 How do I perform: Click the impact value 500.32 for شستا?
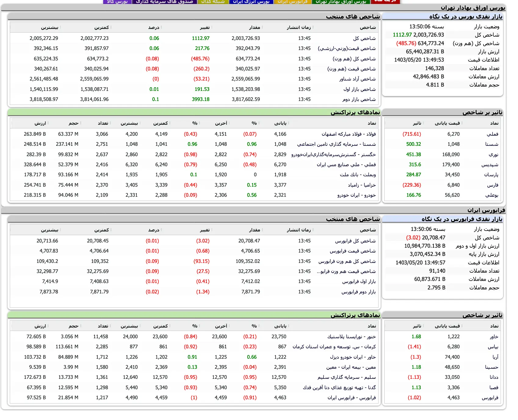tap(414, 144)
